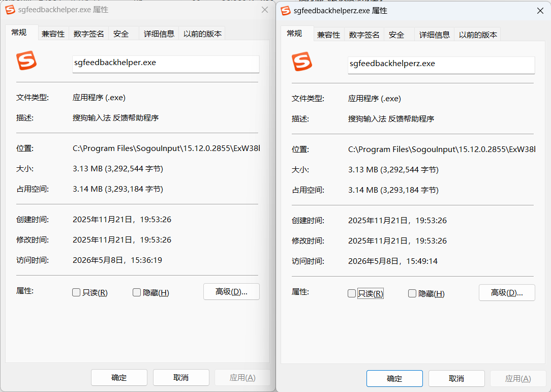Switch to 兼容性 tab in sgfeedbackhelper.exe window
Screen dimensions: 551x392
pyautogui.click(x=53, y=34)
